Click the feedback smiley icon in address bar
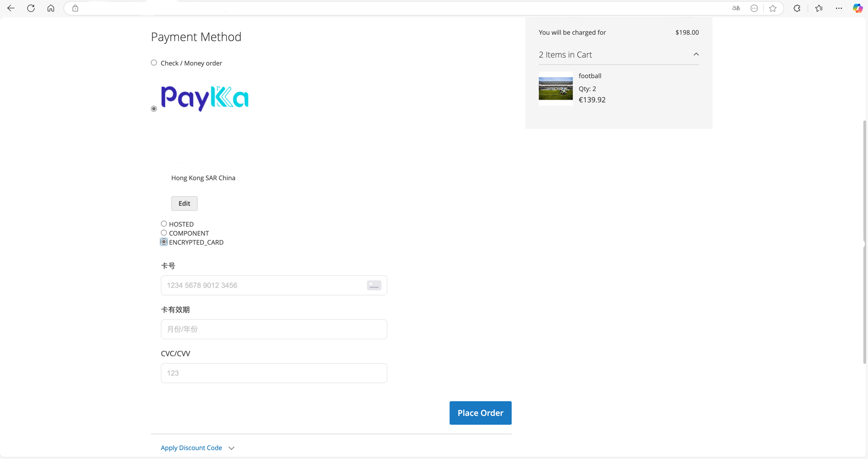 point(754,8)
